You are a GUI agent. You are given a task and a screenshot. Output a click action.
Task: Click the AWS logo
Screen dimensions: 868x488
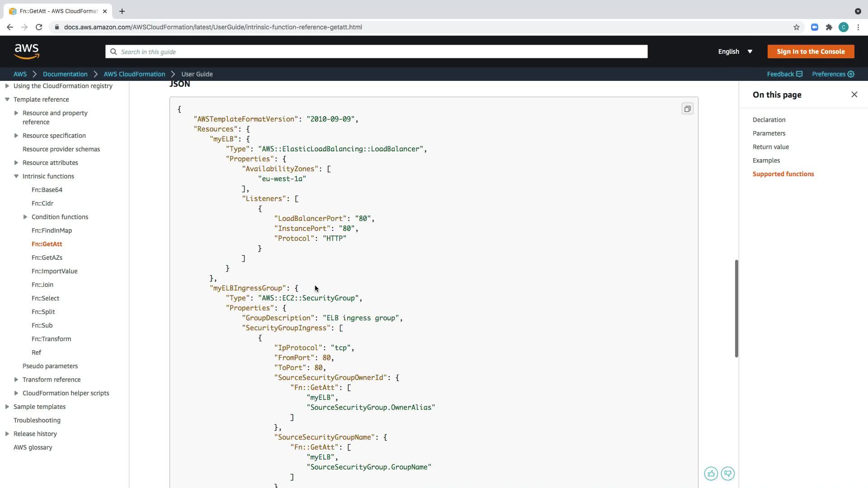pyautogui.click(x=27, y=52)
